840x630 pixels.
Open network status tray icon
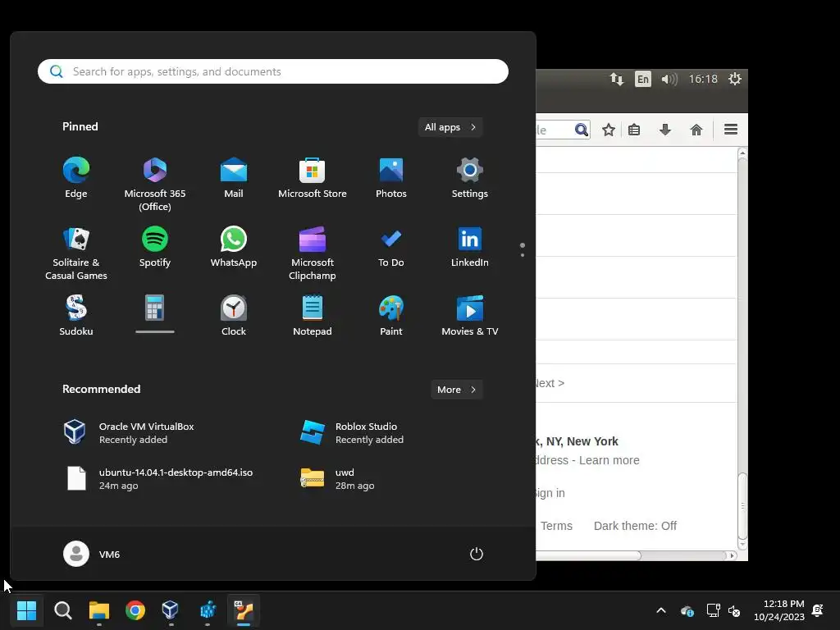tap(713, 610)
